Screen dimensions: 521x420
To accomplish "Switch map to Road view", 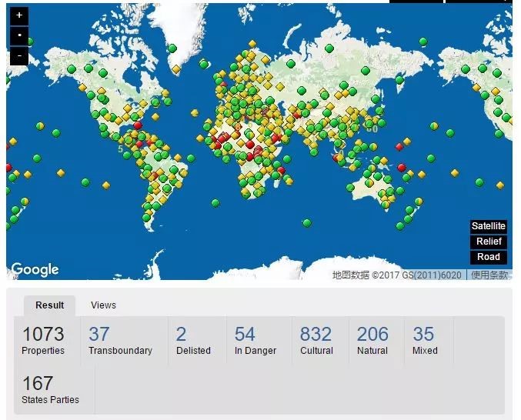I will coord(489,257).
